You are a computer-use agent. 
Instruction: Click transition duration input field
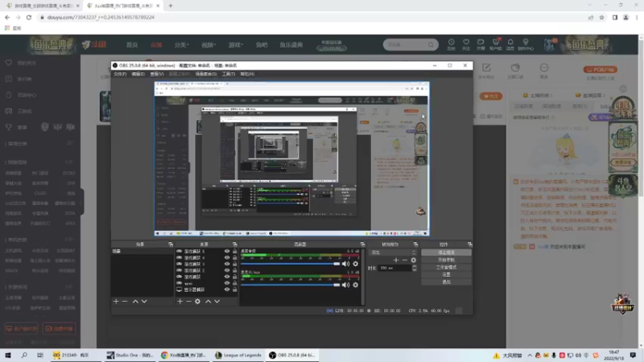click(x=394, y=268)
